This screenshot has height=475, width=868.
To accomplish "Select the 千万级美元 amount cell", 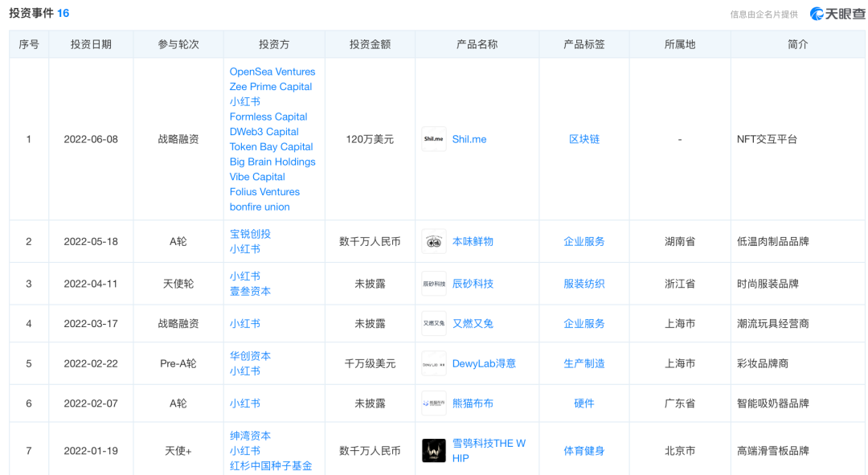I will [370, 363].
